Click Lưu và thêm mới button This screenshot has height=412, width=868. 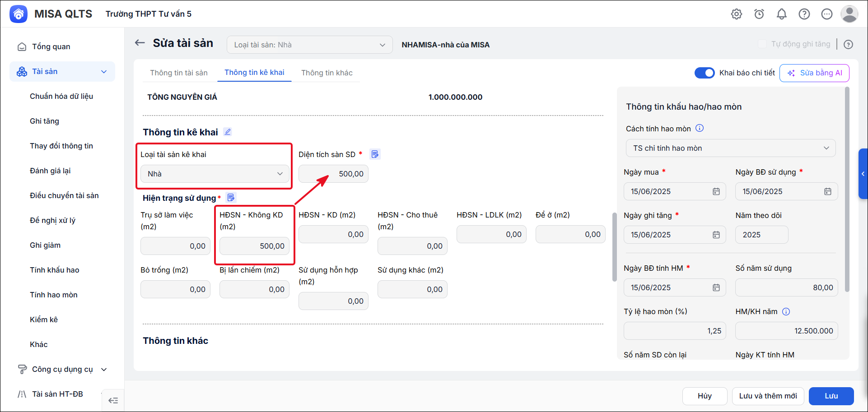(x=768, y=396)
